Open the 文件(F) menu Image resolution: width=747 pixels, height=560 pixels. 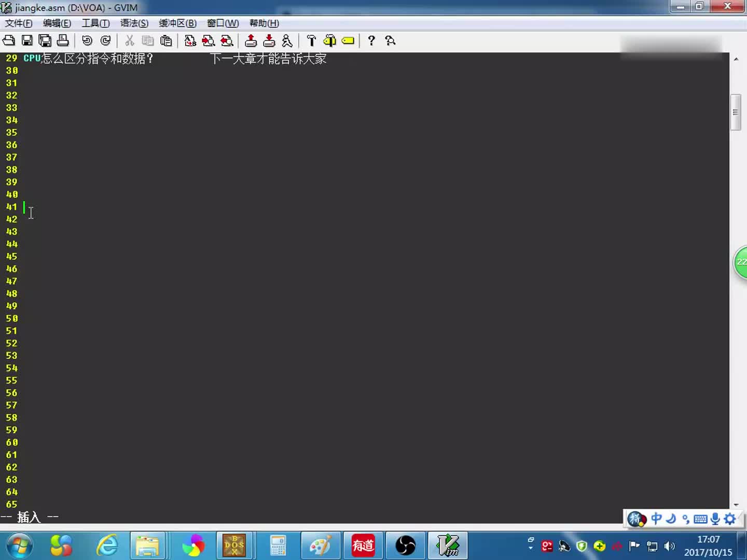tap(19, 23)
